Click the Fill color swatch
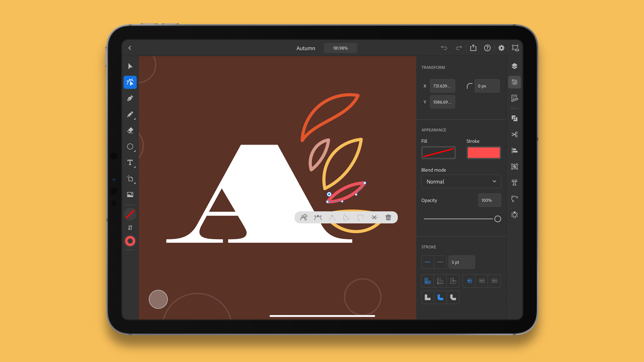 pyautogui.click(x=438, y=152)
